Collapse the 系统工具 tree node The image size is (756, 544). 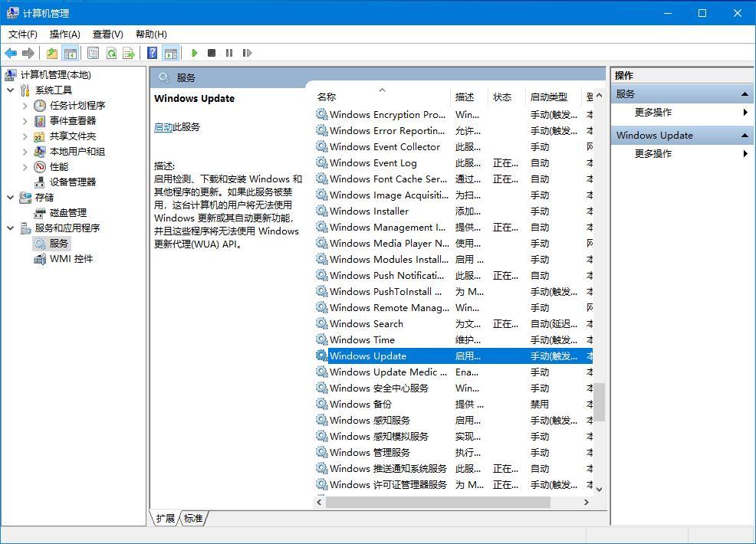tap(11, 90)
